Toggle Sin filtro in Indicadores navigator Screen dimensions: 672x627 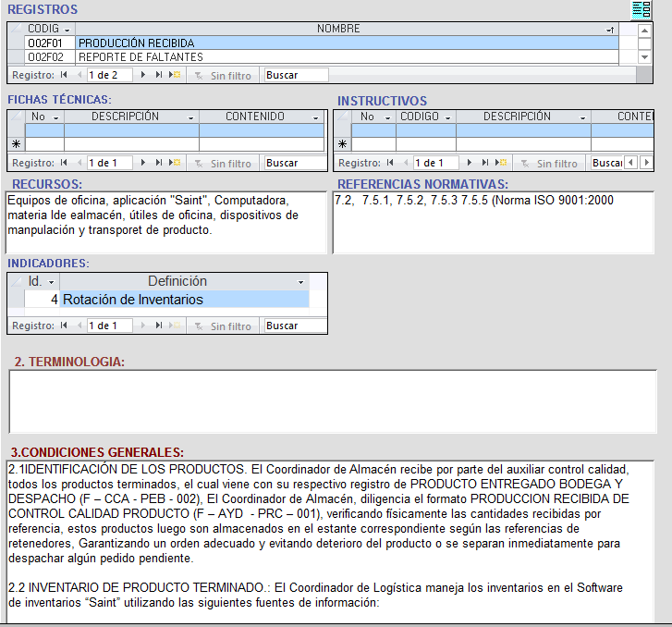point(223,326)
